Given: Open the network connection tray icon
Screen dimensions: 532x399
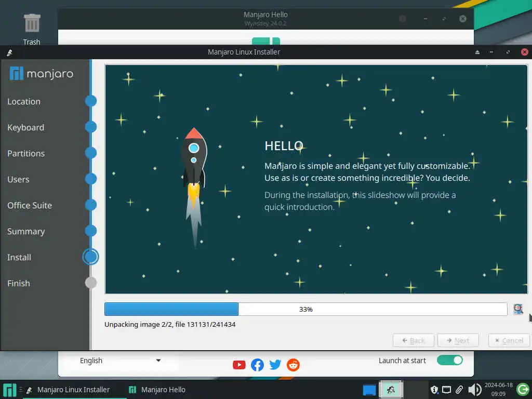Looking at the screenshot, I should click(x=446, y=390).
